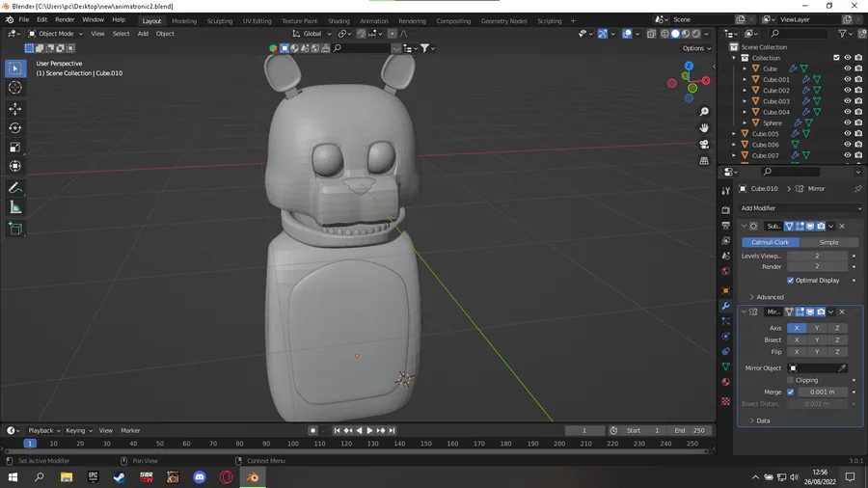Open the Render properties tab

[725, 210]
